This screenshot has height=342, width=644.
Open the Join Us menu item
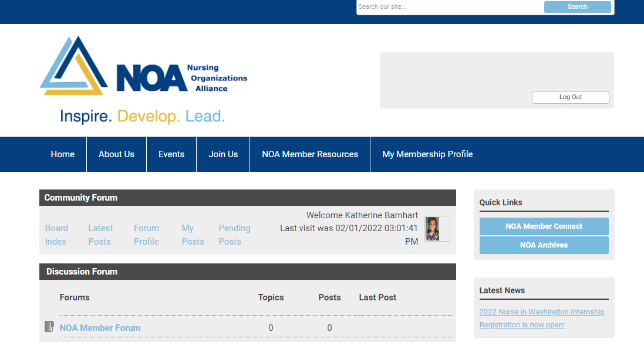[x=223, y=154]
